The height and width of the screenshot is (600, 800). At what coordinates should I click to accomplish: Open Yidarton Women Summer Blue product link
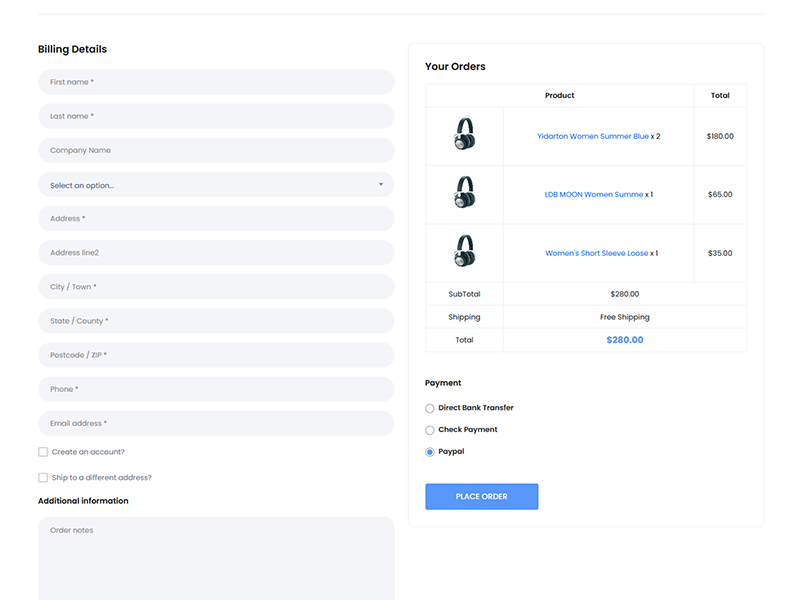coord(592,136)
